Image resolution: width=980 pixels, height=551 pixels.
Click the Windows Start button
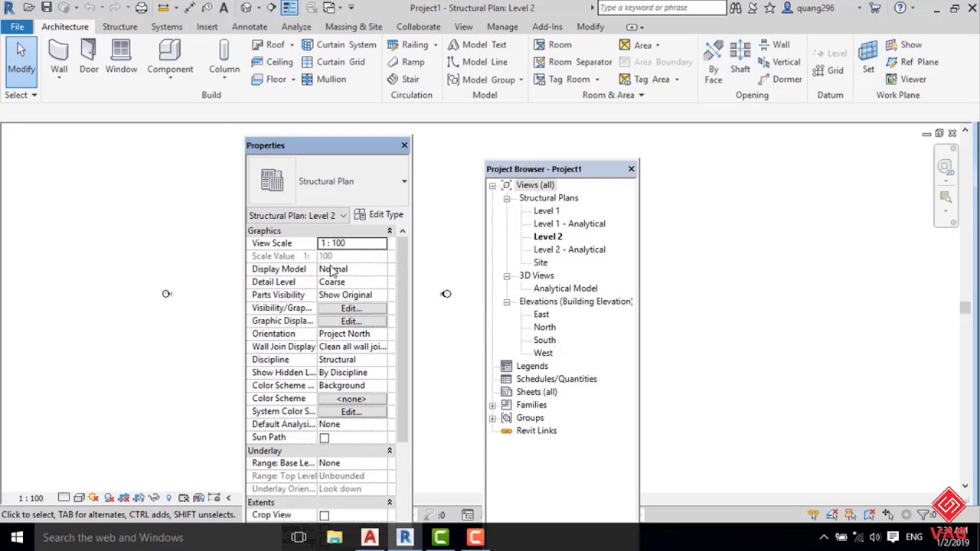click(x=17, y=537)
